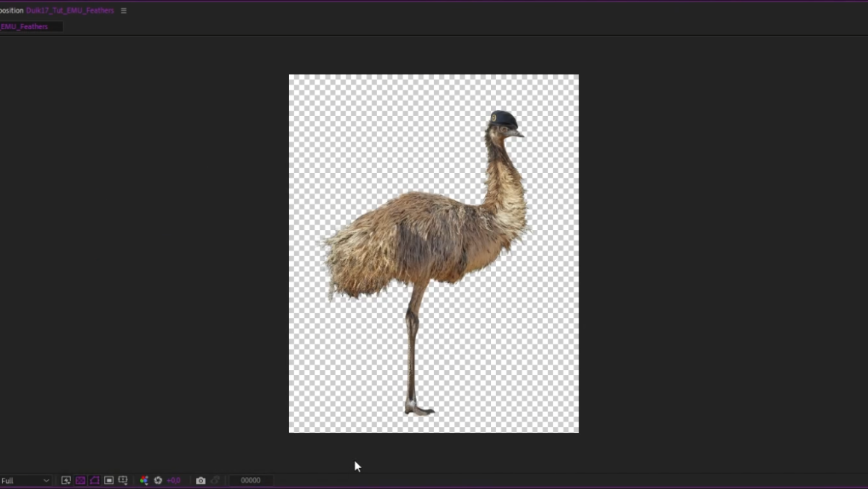The width and height of the screenshot is (868, 489).
Task: Switch to the EMU_Feathers breadcrumb tab
Action: click(x=25, y=26)
